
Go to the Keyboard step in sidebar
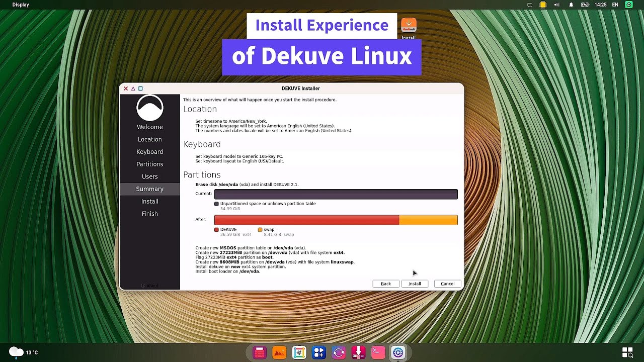[150, 152]
